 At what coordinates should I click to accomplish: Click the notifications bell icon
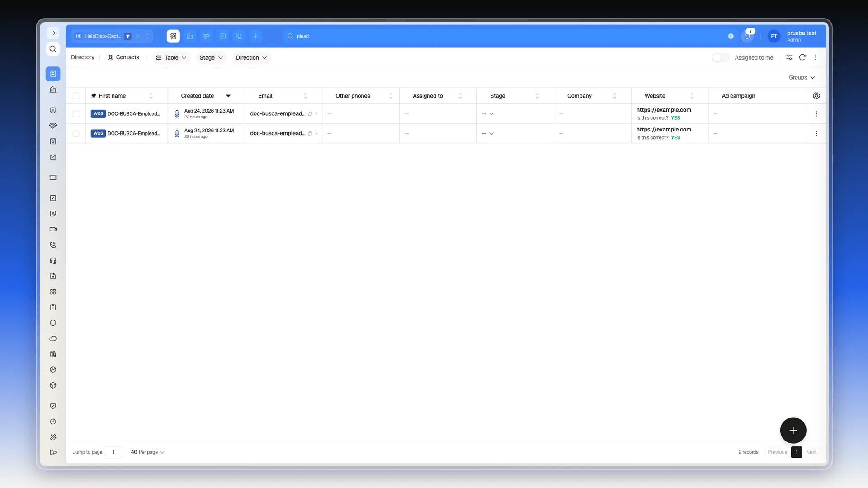(747, 36)
